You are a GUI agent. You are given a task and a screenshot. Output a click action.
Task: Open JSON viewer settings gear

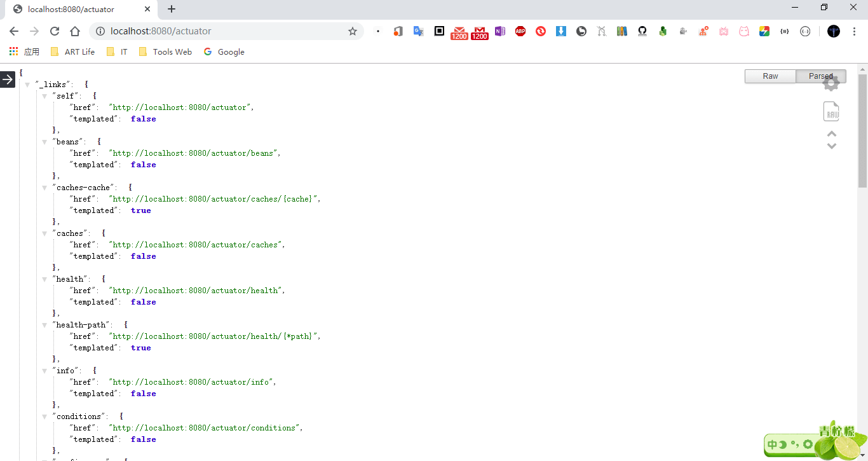[831, 83]
